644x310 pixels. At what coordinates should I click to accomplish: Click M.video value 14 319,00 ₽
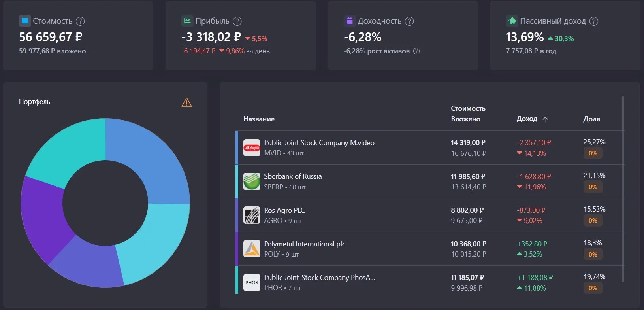click(468, 143)
